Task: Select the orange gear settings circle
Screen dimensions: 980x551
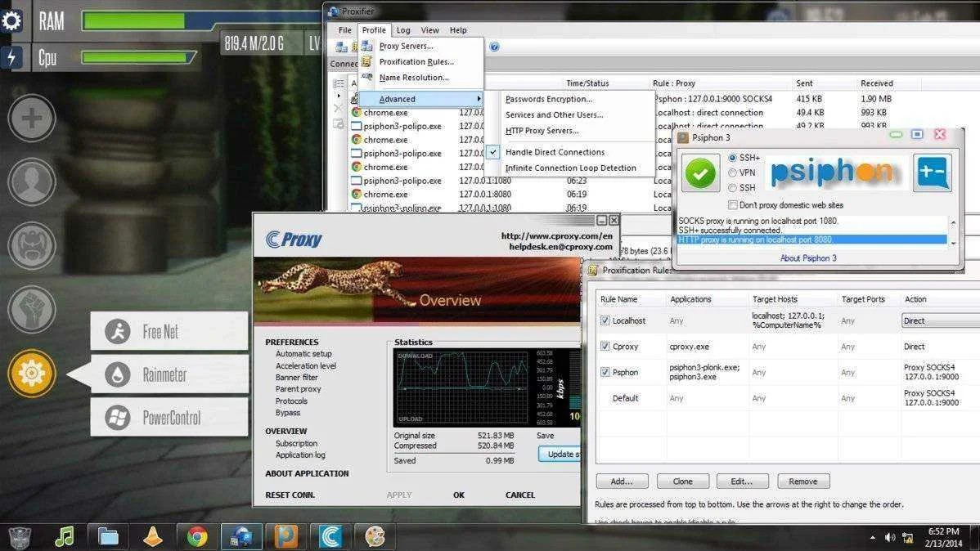Action: point(31,373)
